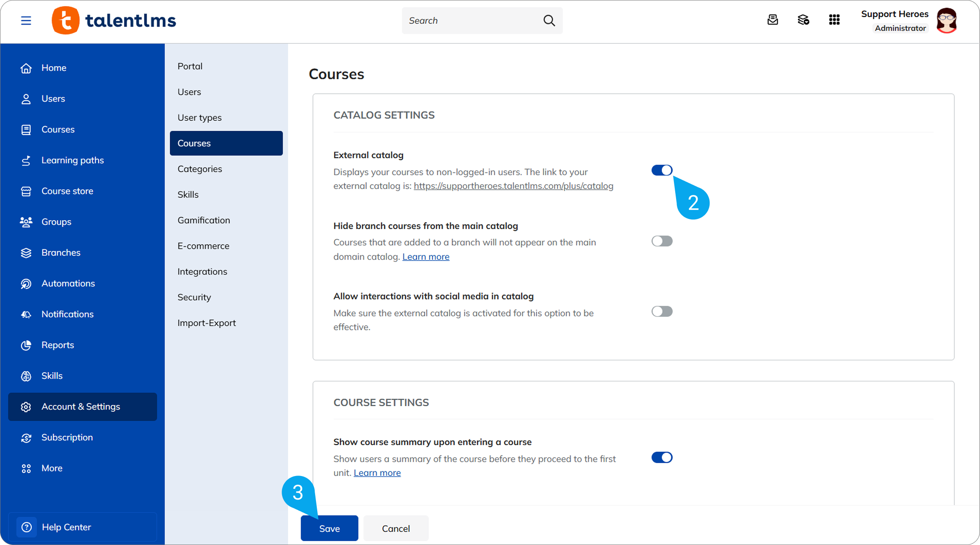Click the Course store icon in sidebar
The height and width of the screenshot is (545, 980).
tap(26, 192)
